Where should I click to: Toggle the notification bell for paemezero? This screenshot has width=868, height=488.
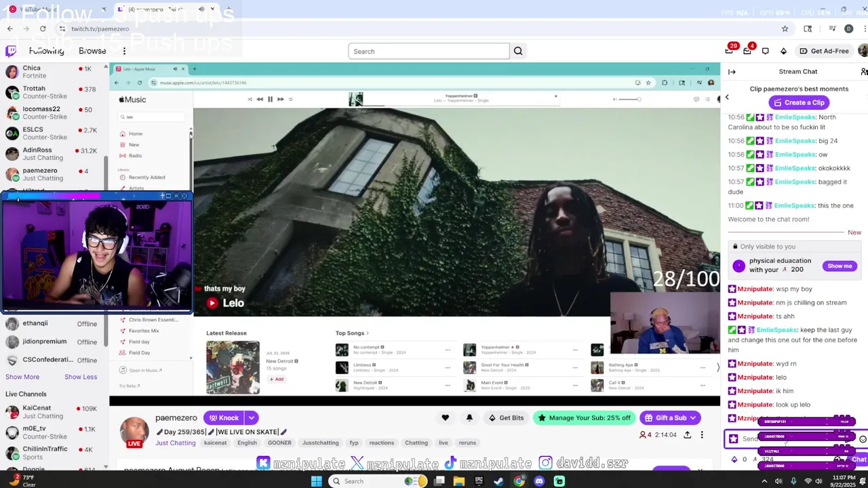click(x=469, y=418)
